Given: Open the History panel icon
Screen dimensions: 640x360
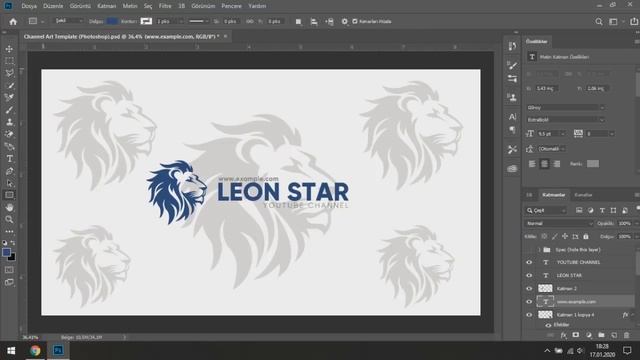Looking at the screenshot, I should (512, 46).
